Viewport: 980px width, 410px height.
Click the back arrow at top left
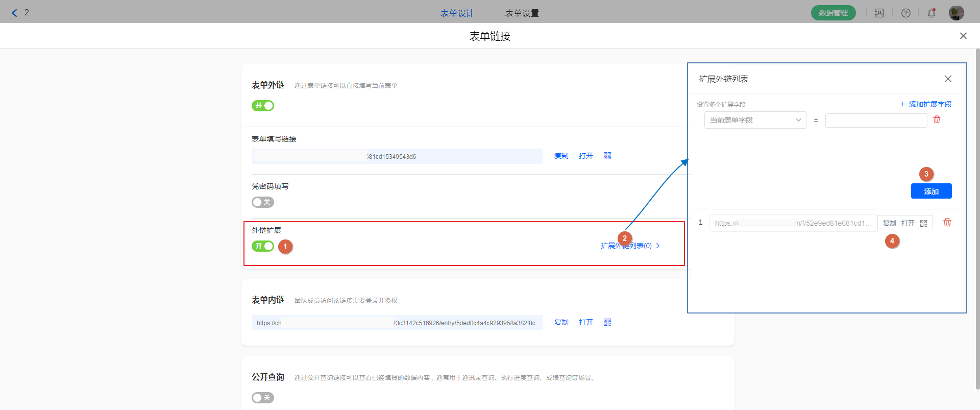point(14,13)
